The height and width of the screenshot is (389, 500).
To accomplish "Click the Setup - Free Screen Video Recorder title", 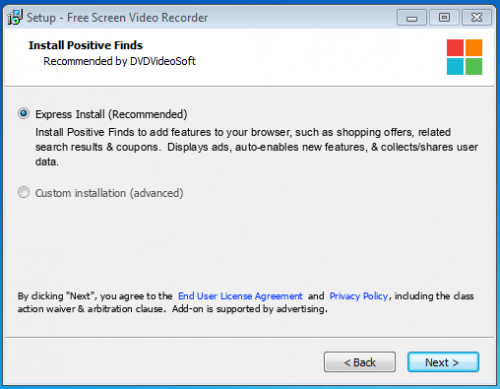I will coord(117,18).
